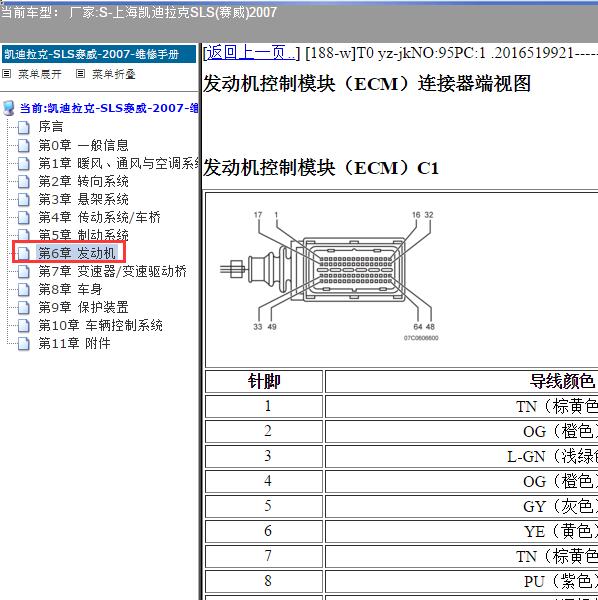Click pin number 7 cell
The height and width of the screenshot is (600, 598).
click(264, 556)
